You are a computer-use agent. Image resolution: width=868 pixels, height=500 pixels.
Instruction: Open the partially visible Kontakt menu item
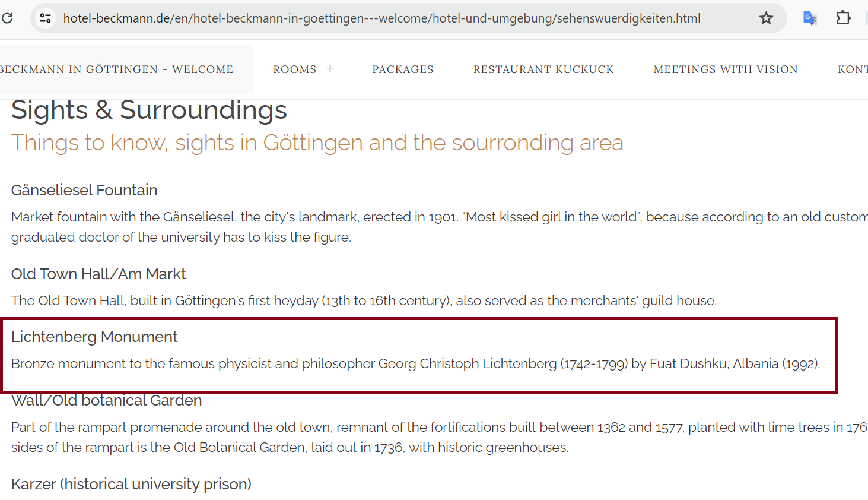853,69
